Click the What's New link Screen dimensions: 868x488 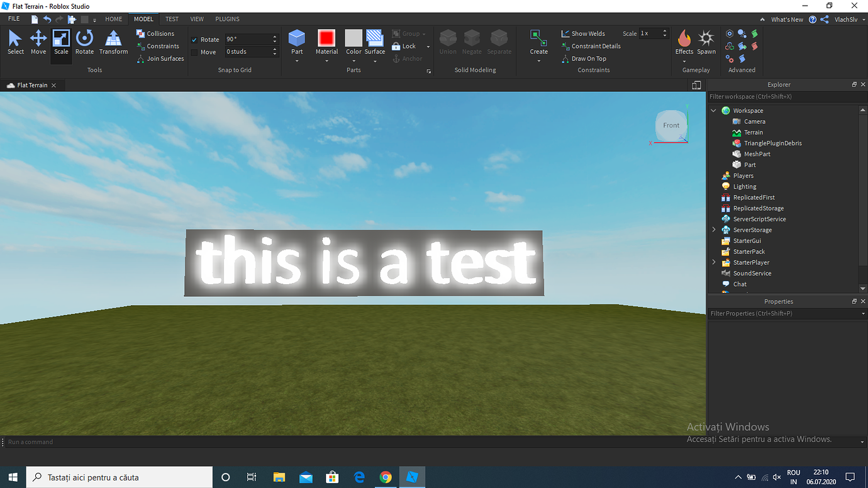coord(787,19)
